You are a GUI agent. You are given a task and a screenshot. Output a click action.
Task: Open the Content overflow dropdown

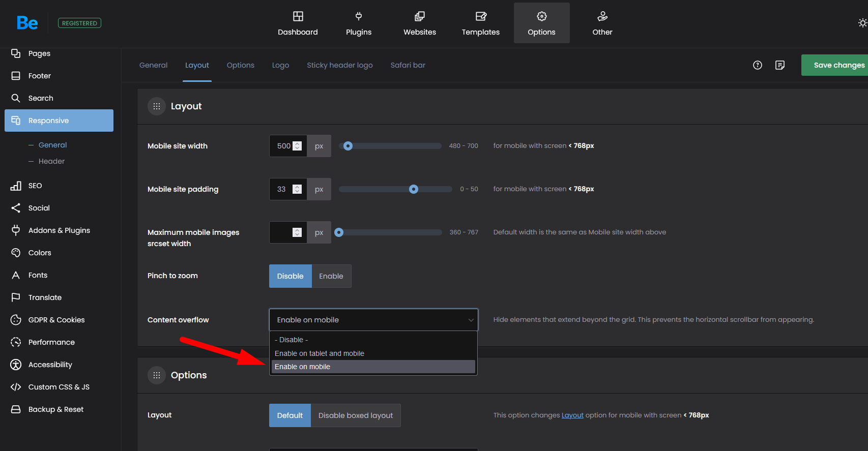click(373, 320)
